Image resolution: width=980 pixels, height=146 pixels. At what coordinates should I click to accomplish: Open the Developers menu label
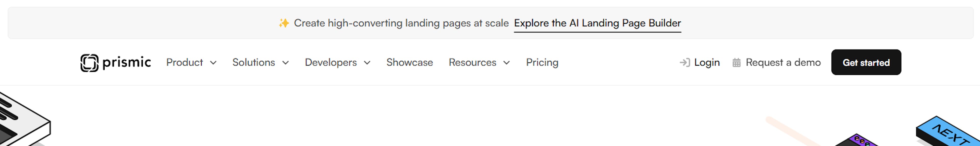pyautogui.click(x=330, y=63)
